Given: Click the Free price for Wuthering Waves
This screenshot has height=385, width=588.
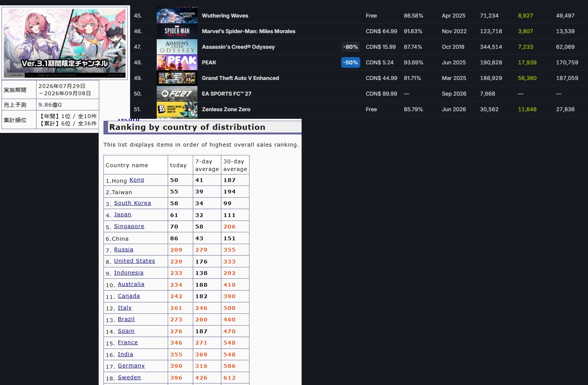Looking at the screenshot, I should (x=371, y=16).
